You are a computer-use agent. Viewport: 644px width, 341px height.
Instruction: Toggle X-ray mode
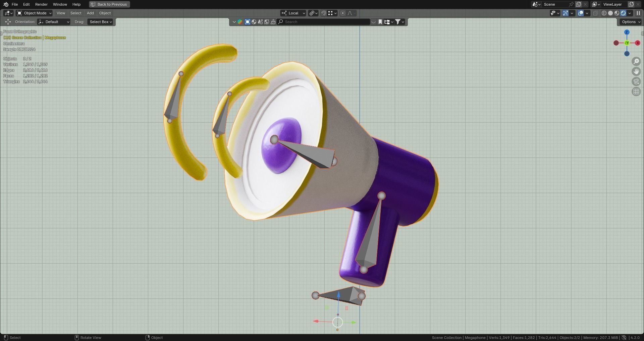tap(596, 13)
